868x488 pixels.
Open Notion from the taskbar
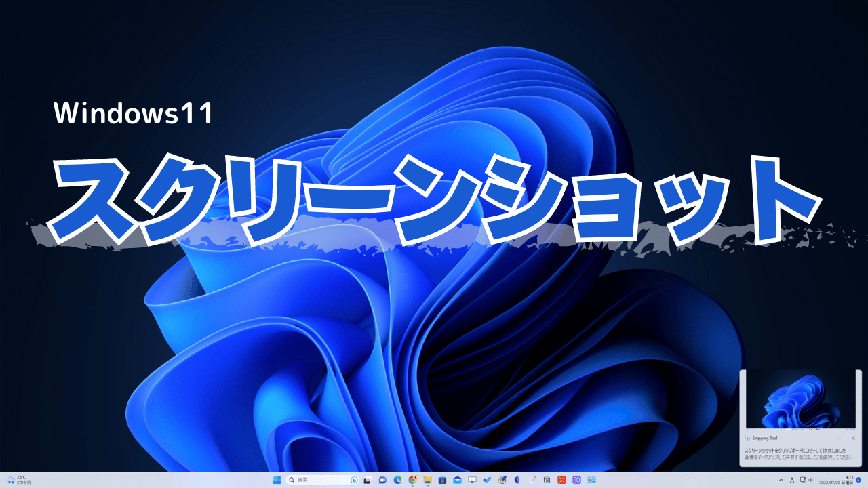click(547, 480)
